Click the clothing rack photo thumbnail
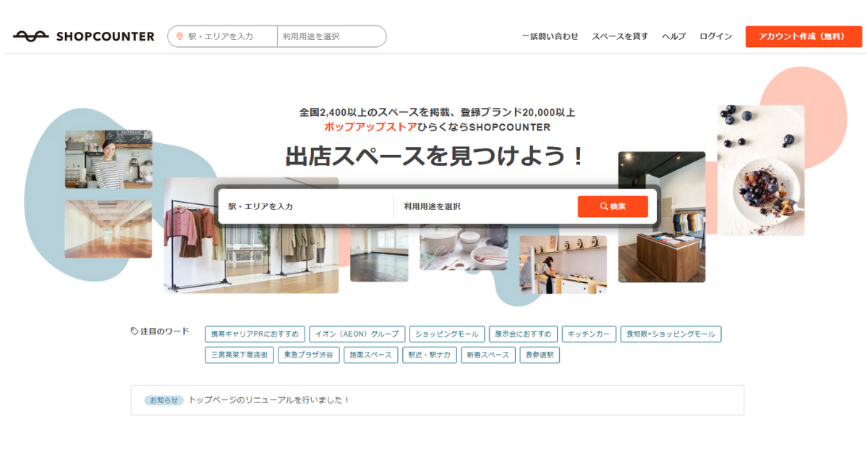This screenshot has height=456, width=868. click(x=251, y=235)
